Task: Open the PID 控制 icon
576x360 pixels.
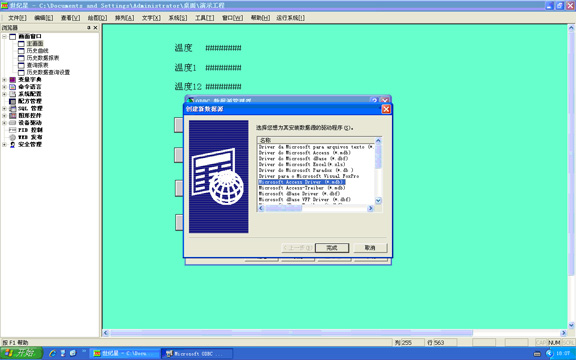Action: 12,130
